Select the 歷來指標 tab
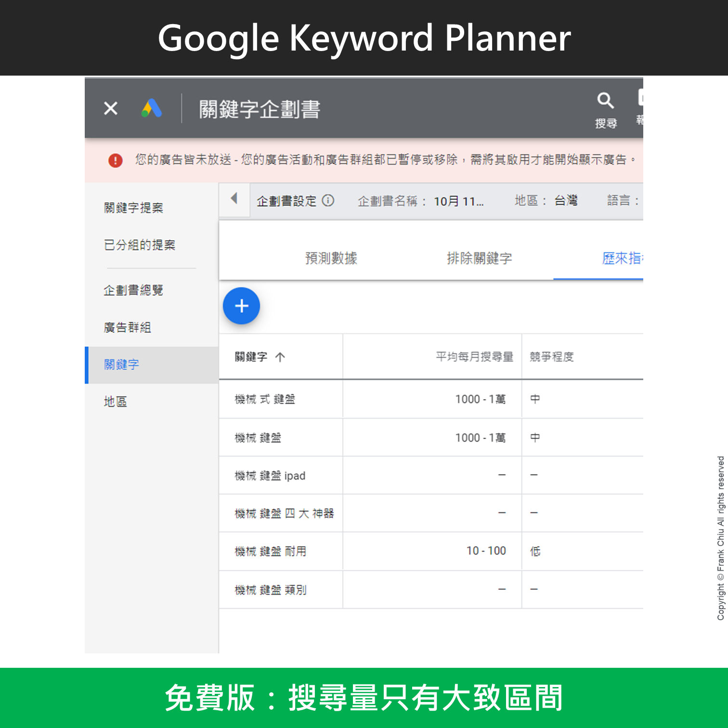This screenshot has width=728, height=728. (621, 259)
